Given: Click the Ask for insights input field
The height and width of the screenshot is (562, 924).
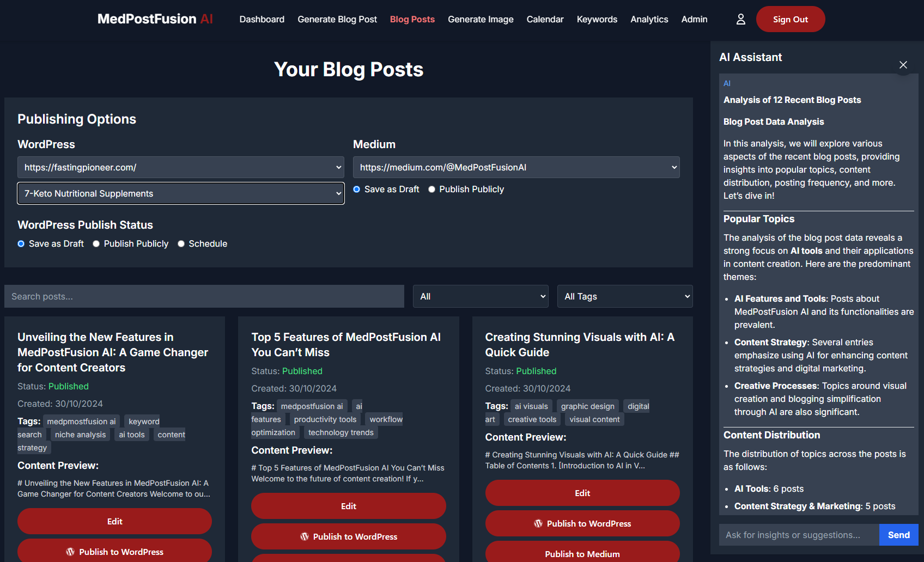Looking at the screenshot, I should pyautogui.click(x=799, y=535).
